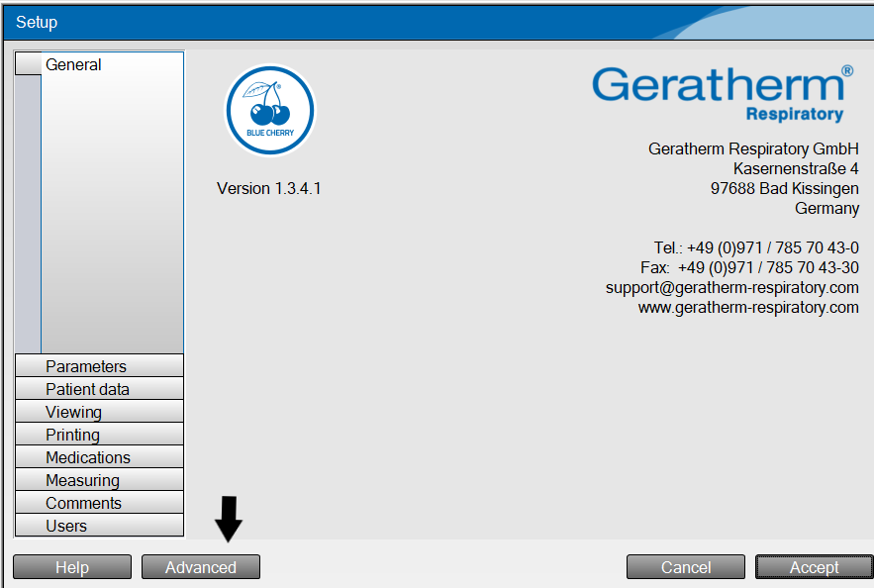Screen dimensions: 874x588
Task: Click the Geratherm Respiratory GmbH company name
Action: (x=753, y=148)
